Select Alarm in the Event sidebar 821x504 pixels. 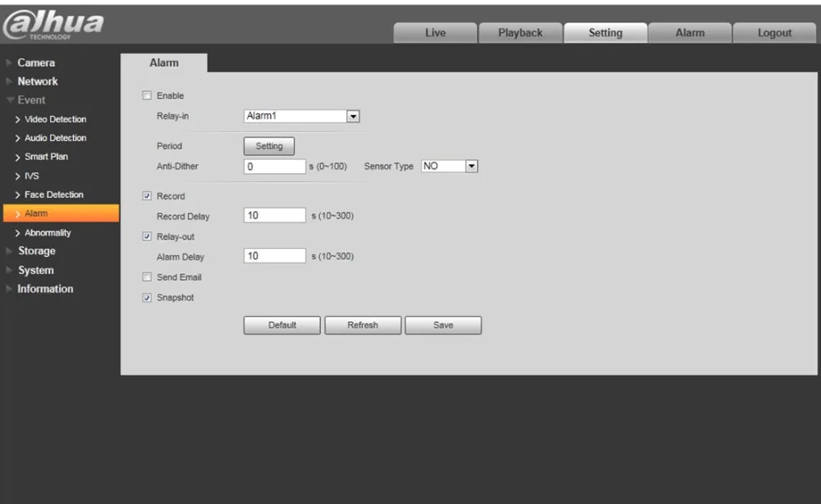pyautogui.click(x=62, y=213)
